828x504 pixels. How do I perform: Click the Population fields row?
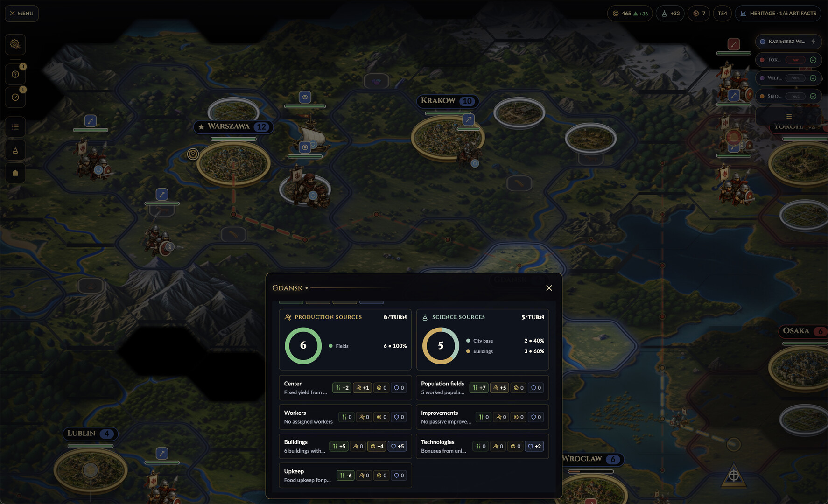[483, 388]
